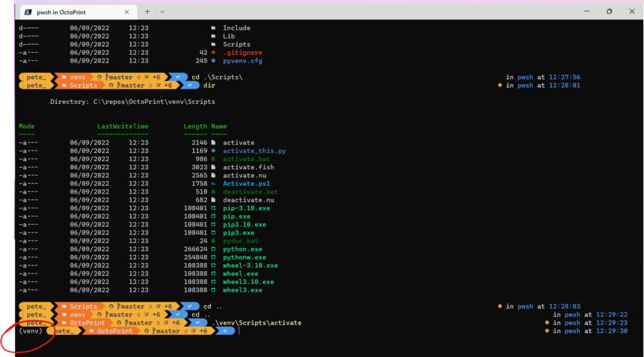This screenshot has height=357, width=644.
Task: Click the exe icon beside python.exe
Action: click(213, 249)
